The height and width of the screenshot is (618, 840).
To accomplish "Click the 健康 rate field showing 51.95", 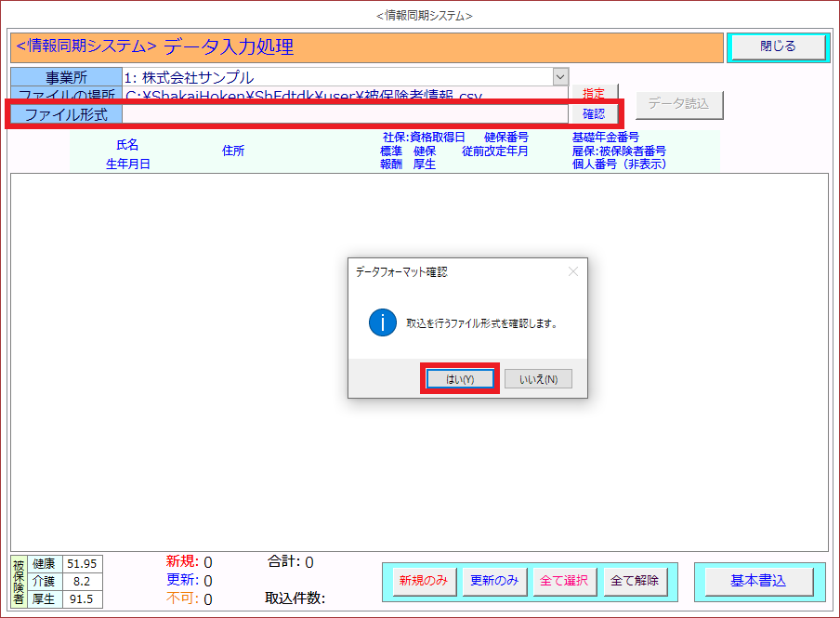I will click(80, 564).
